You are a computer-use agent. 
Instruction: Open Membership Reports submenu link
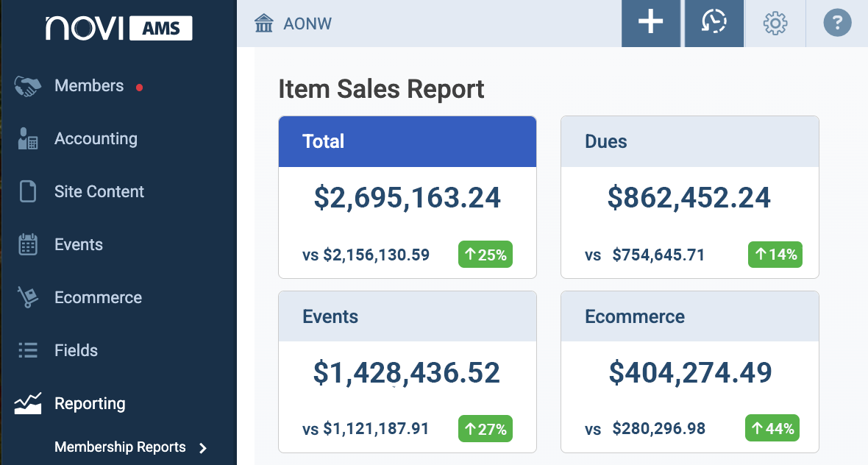pos(120,447)
